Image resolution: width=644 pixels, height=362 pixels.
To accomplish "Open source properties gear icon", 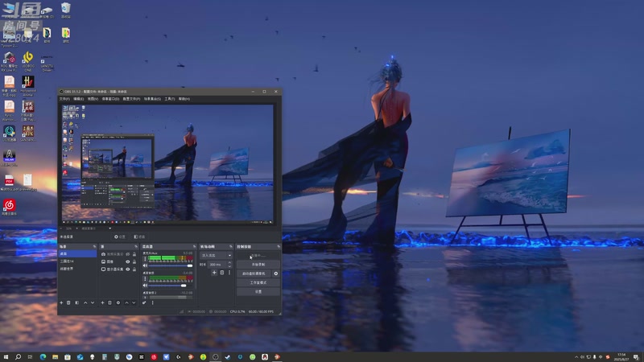I will [x=118, y=303].
